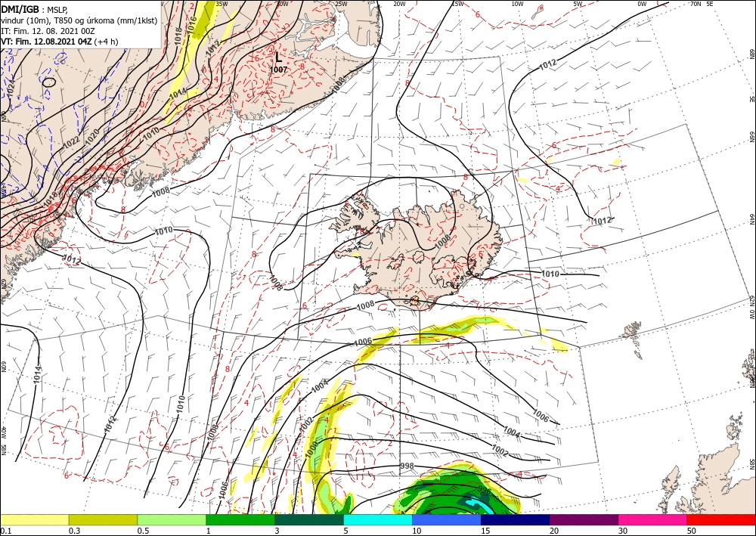Screen dimensions: 756x536
Task: Click the yellow 0.1–0.3 precipitation legend swatch
Action: (x=34, y=519)
